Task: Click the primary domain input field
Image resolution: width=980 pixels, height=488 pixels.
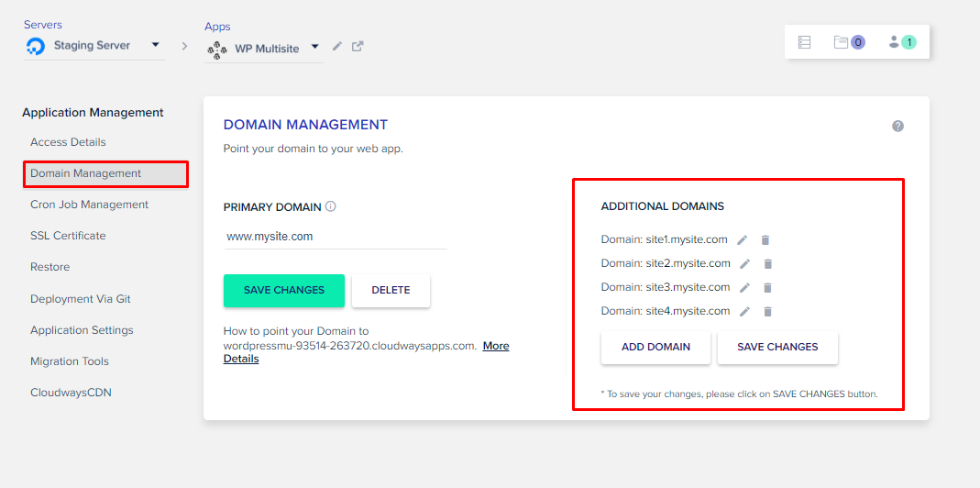Action: pos(335,237)
